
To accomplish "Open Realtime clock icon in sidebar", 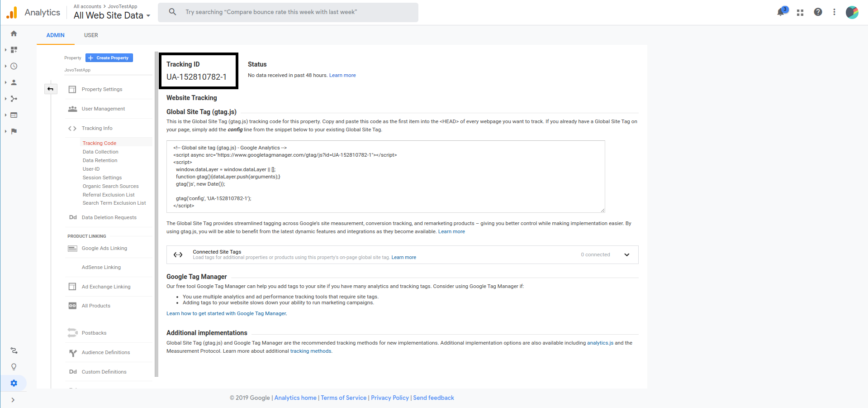I will pos(14,66).
